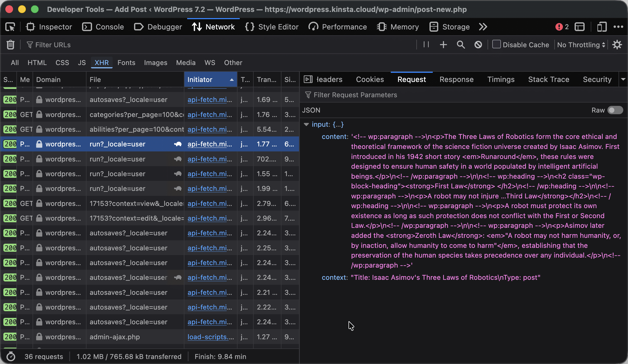628x364 pixels.
Task: Click the turtle slow icon on selected run row
Action: coord(178,144)
